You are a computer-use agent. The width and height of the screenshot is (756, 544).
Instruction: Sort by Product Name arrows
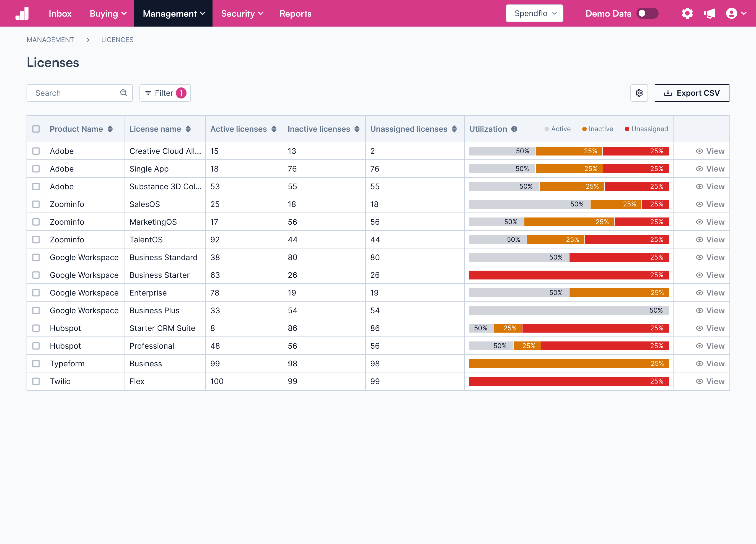click(110, 129)
